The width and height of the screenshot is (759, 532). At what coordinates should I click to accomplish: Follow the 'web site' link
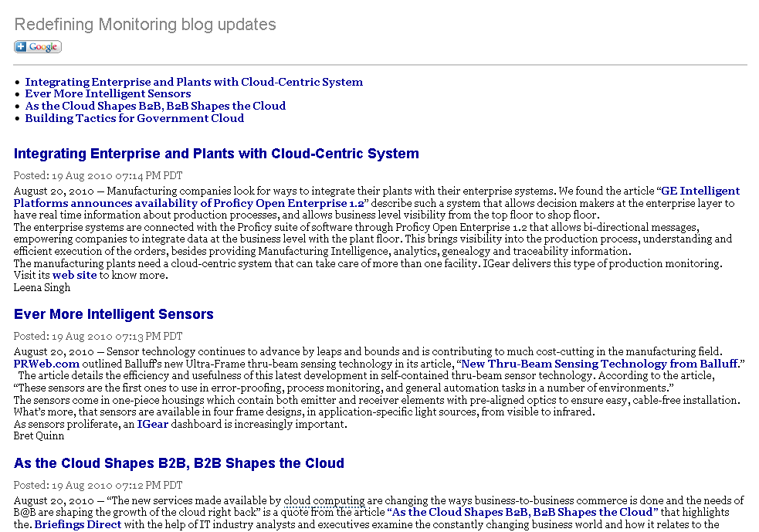75,275
